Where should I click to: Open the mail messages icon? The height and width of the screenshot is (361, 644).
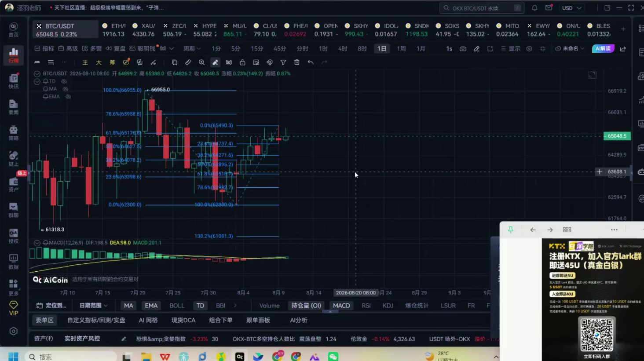tap(549, 8)
